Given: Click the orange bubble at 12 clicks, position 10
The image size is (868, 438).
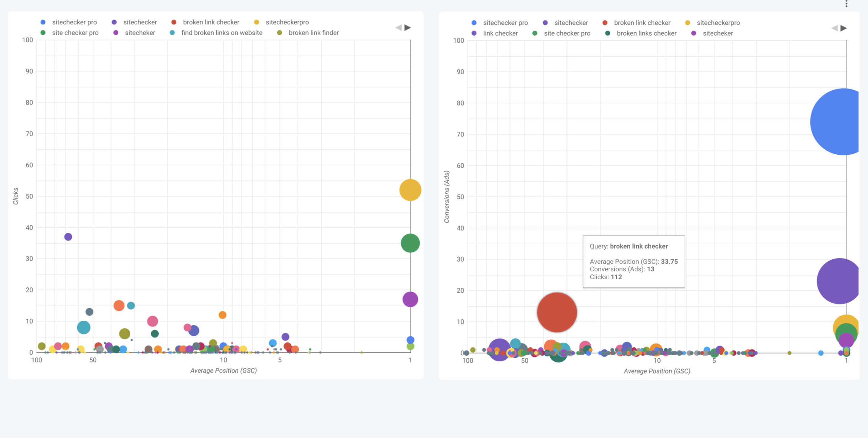Looking at the screenshot, I should [222, 315].
